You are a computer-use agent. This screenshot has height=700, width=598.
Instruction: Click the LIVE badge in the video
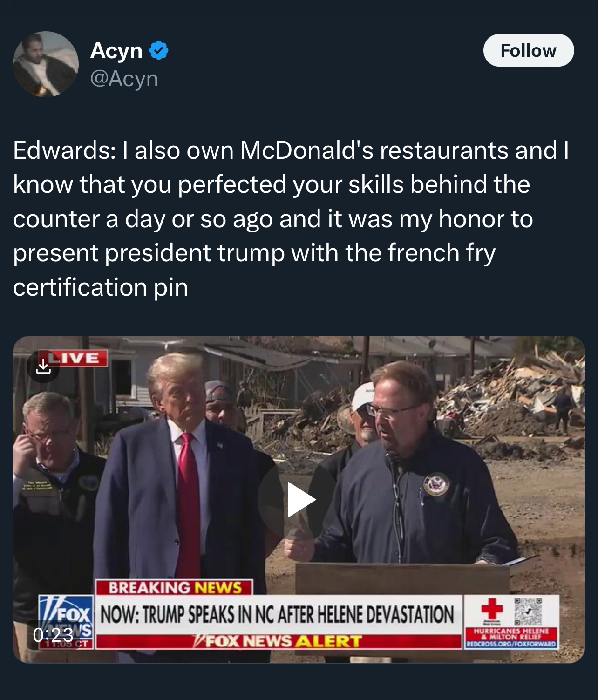coord(77,358)
